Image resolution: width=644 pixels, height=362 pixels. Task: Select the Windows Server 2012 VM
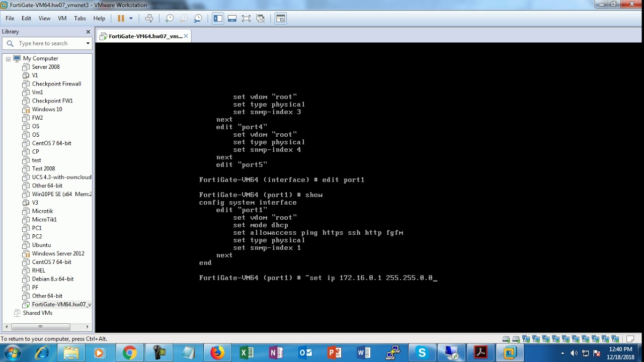(x=58, y=253)
